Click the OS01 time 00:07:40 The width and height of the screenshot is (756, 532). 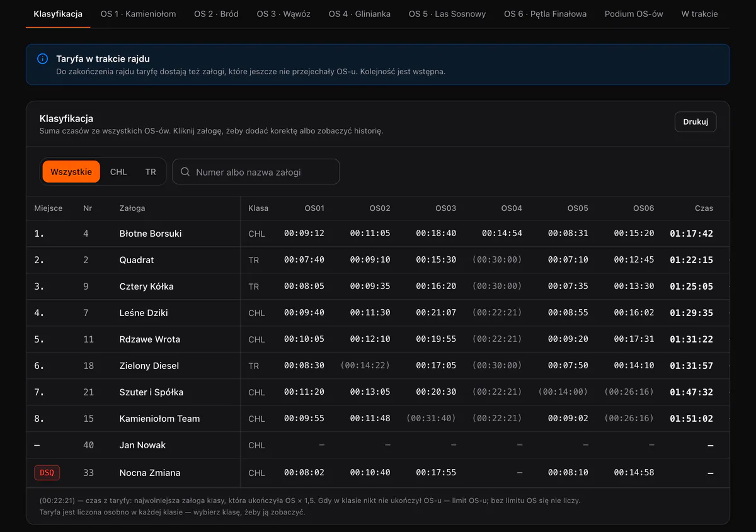pos(304,260)
